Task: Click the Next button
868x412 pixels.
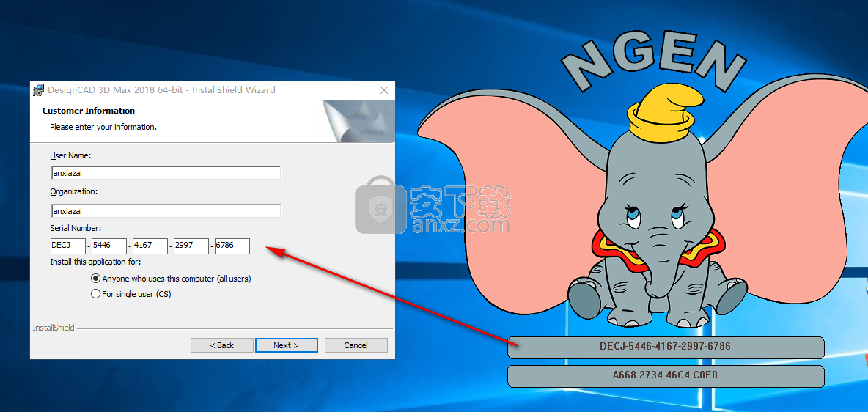Action: coord(286,345)
